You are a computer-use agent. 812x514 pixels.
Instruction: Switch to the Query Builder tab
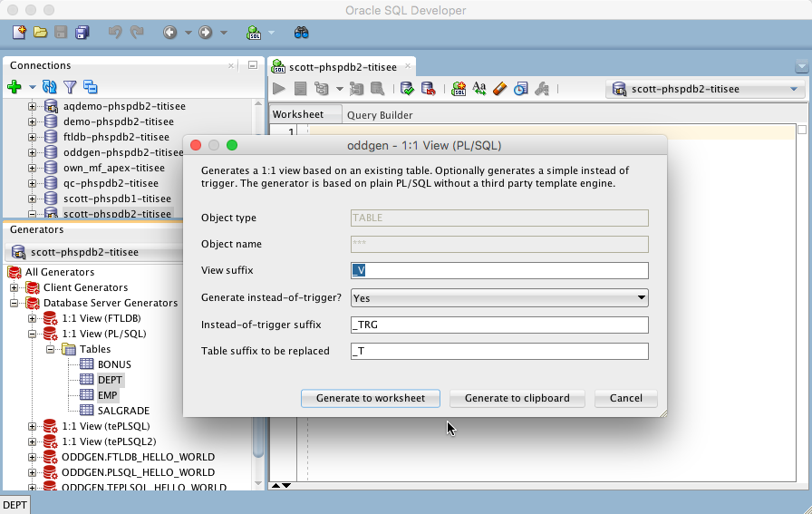(x=380, y=115)
